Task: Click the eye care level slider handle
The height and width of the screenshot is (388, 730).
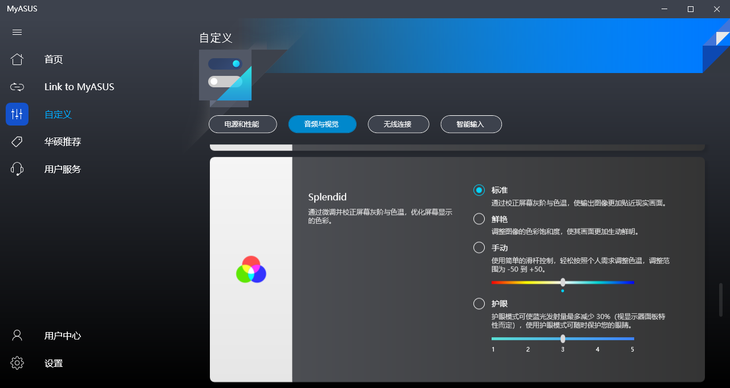Action: (563, 339)
